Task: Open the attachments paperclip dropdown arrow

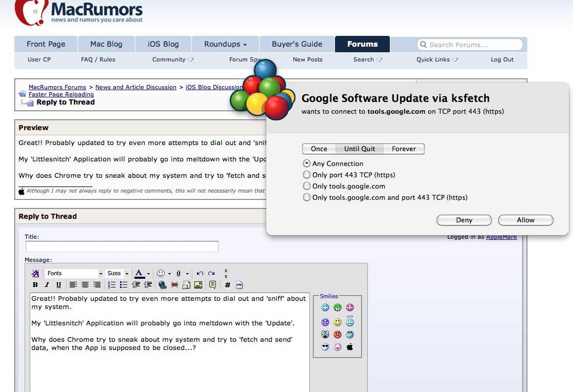Action: (187, 274)
